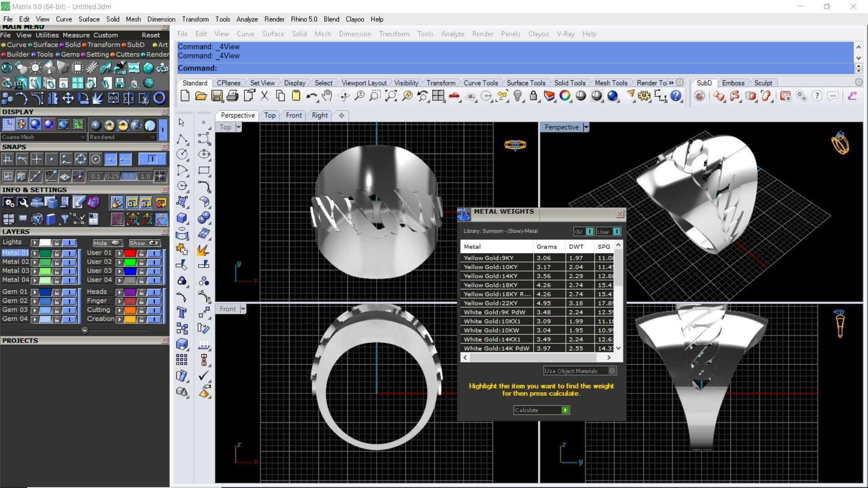Click the New file icon in Standard toolbar
Image resolution: width=868 pixels, height=488 pixels.
pos(185,96)
